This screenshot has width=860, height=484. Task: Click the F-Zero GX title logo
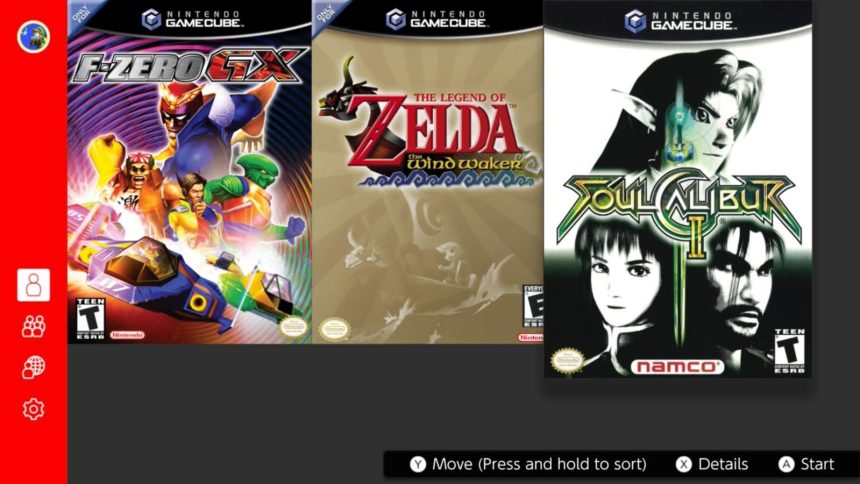190,66
